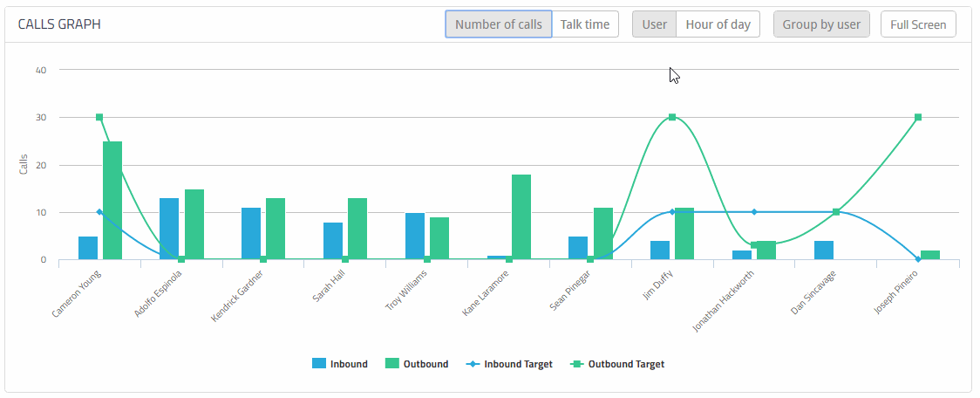Viewport: 980px width, 398px height.
Task: Toggle the Group by user button
Action: (x=821, y=24)
